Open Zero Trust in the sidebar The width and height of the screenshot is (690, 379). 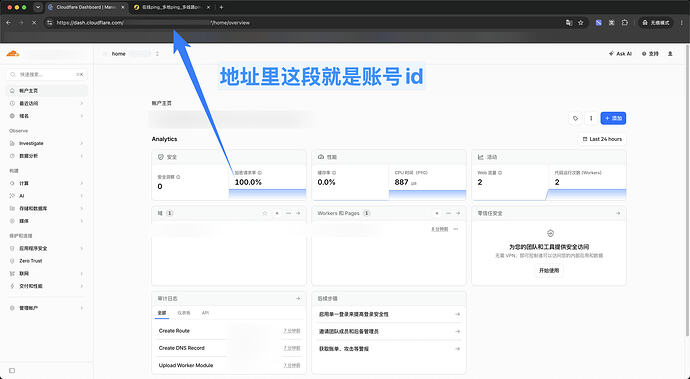pyautogui.click(x=47, y=261)
